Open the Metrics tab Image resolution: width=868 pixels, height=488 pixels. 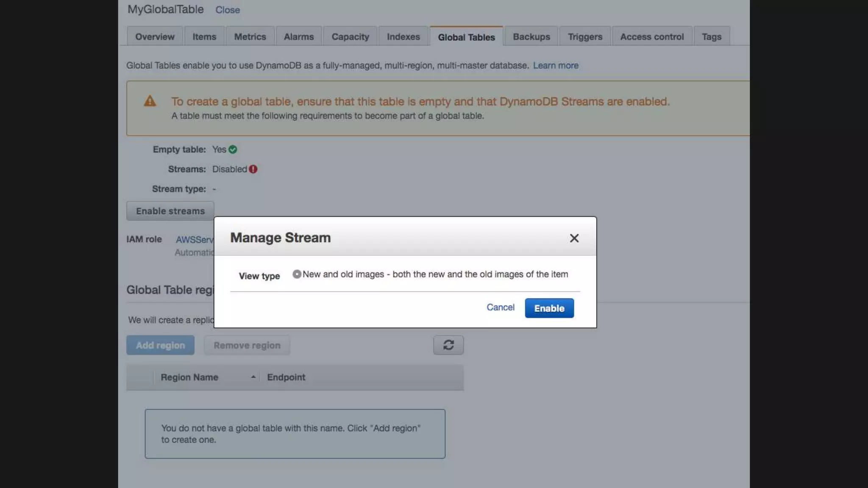click(250, 37)
